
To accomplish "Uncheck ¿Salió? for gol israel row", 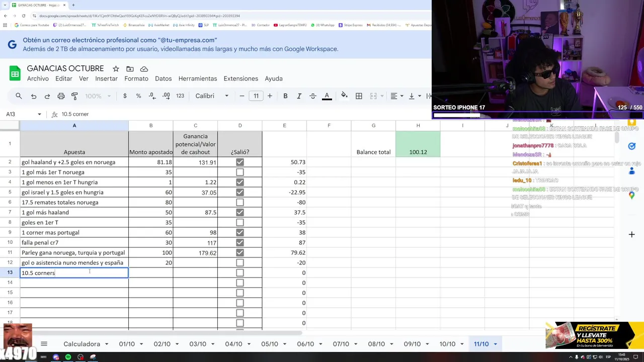I will click(x=240, y=192).
